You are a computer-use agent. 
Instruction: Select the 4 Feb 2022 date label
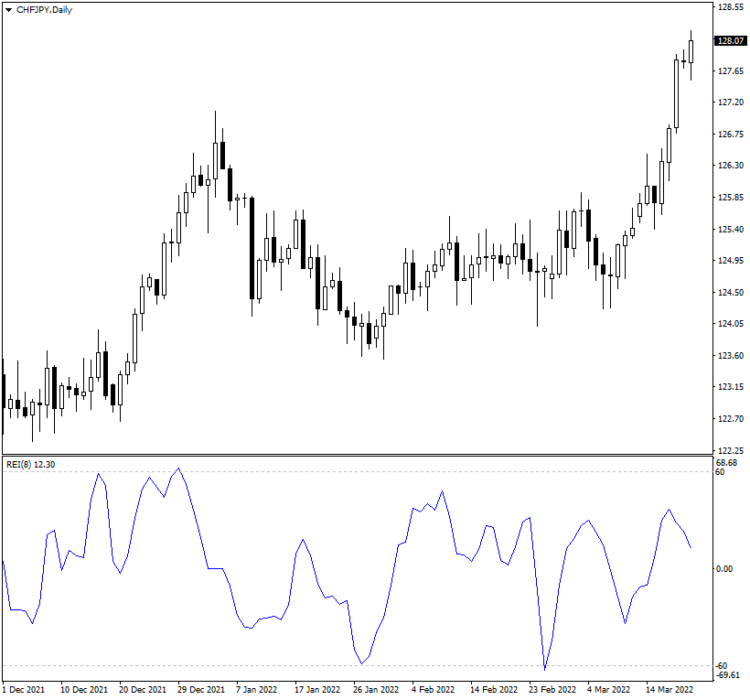[434, 688]
